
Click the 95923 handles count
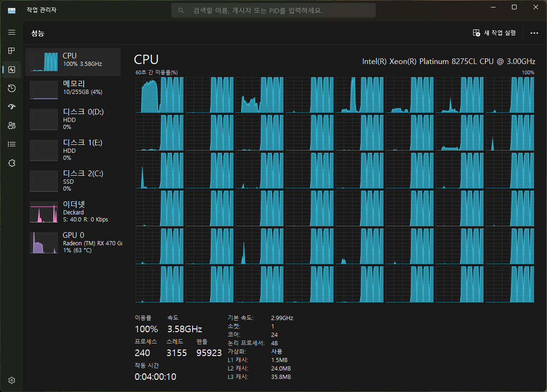209,353
